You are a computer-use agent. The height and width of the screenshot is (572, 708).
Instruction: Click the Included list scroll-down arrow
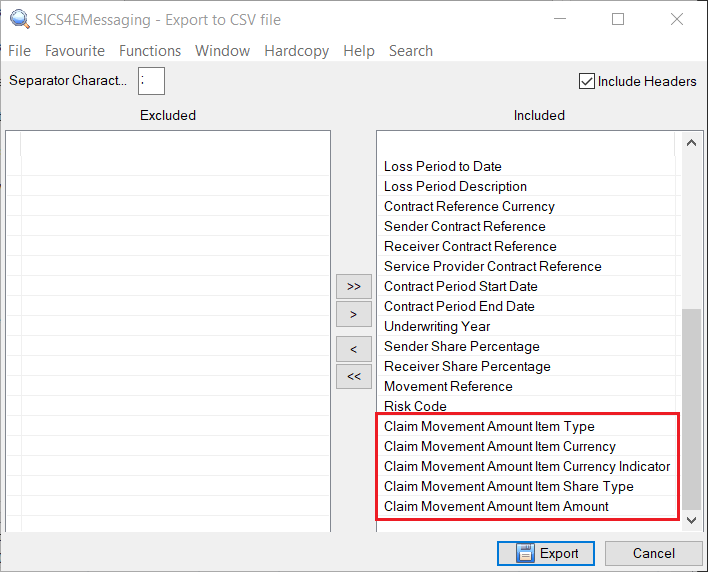point(691,519)
